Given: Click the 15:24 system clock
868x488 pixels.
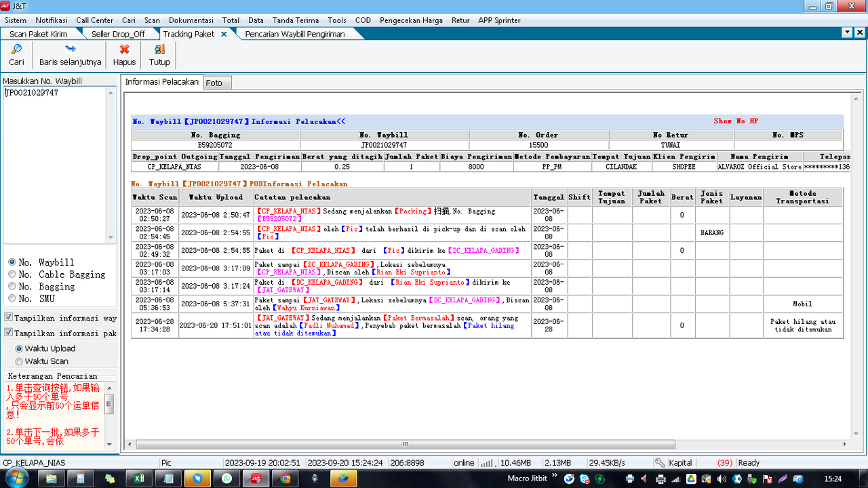Looking at the screenshot, I should (x=833, y=479).
